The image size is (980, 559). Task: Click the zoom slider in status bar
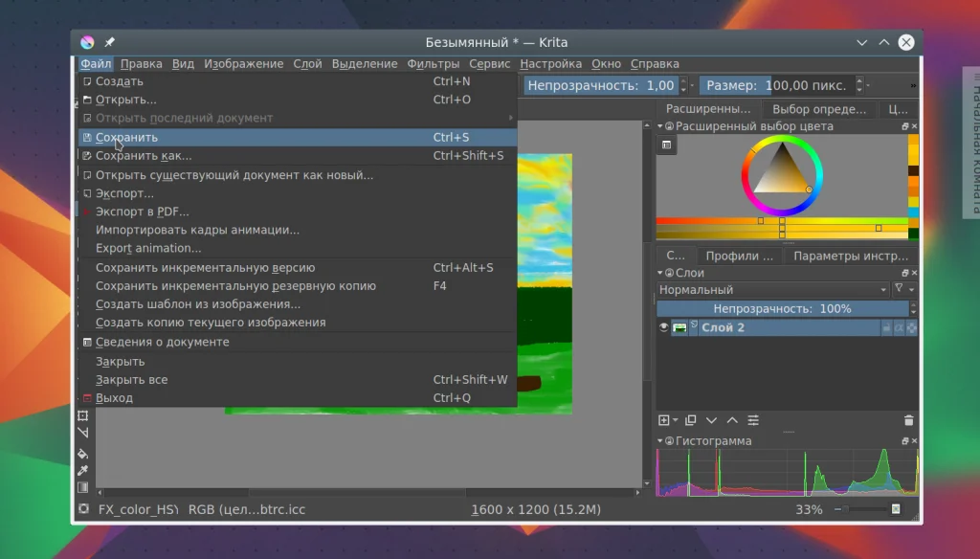click(x=866, y=509)
